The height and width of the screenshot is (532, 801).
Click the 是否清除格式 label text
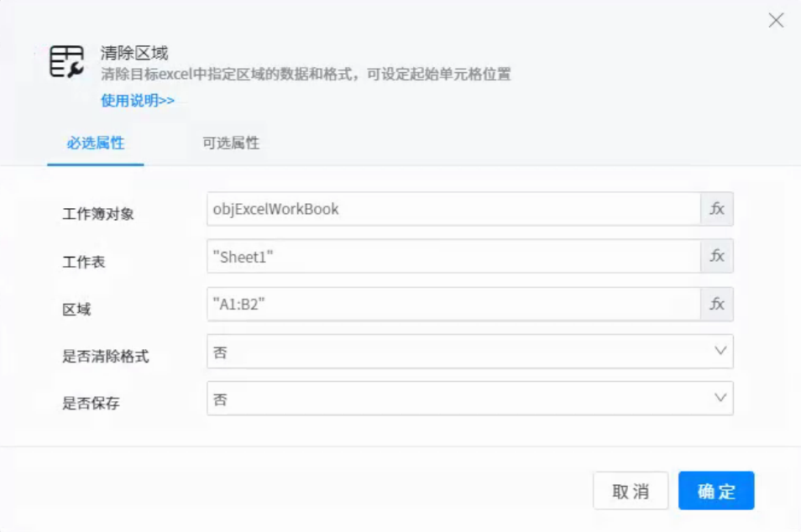point(106,356)
